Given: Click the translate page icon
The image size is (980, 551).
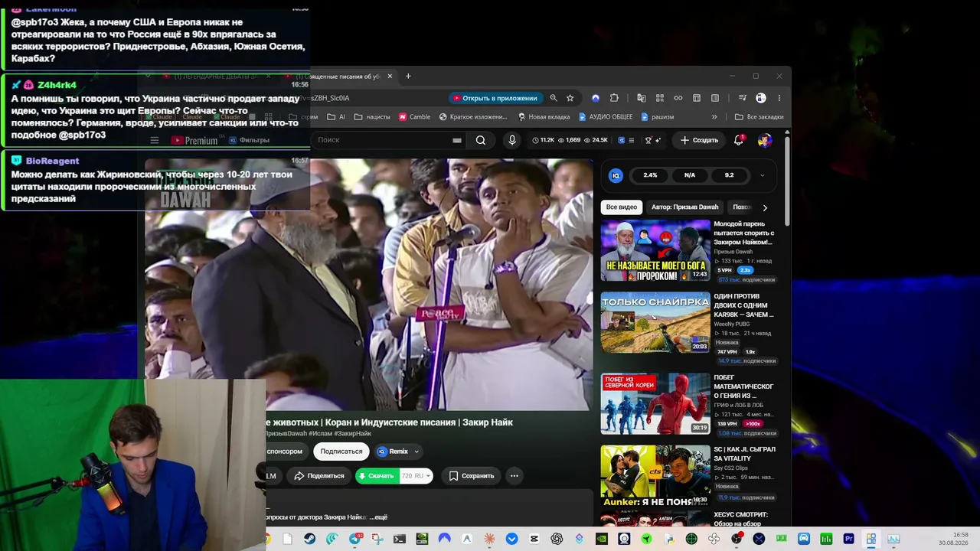Looking at the screenshot, I should (x=641, y=98).
